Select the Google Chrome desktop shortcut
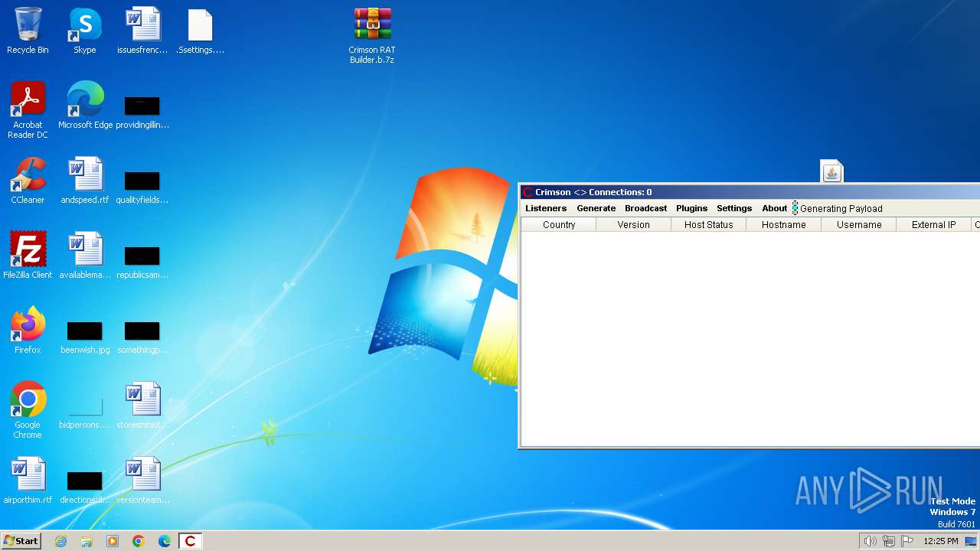The height and width of the screenshot is (551, 980). click(28, 411)
